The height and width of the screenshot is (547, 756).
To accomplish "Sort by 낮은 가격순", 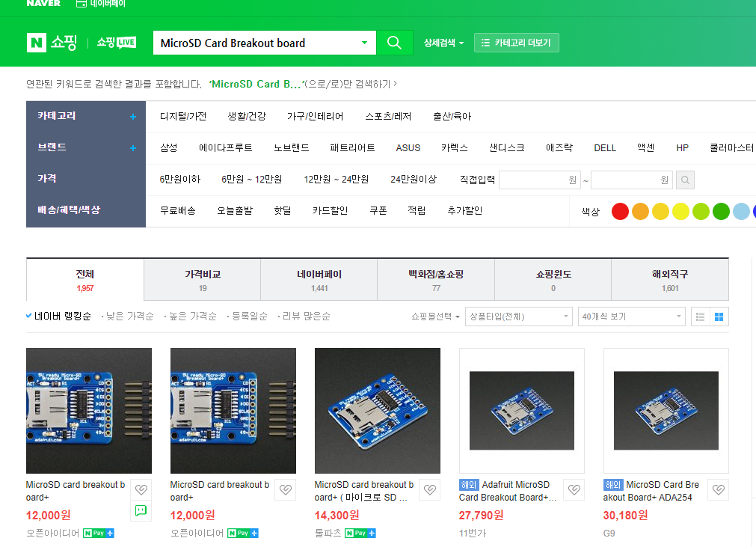I will point(129,316).
